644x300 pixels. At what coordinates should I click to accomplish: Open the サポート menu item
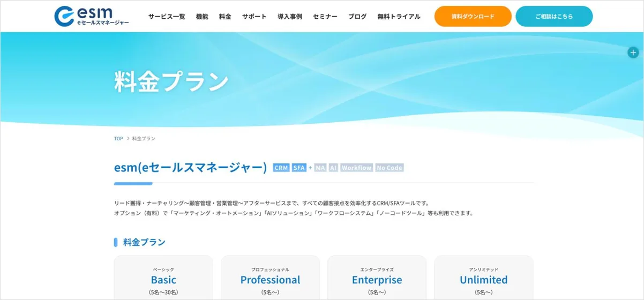click(254, 17)
